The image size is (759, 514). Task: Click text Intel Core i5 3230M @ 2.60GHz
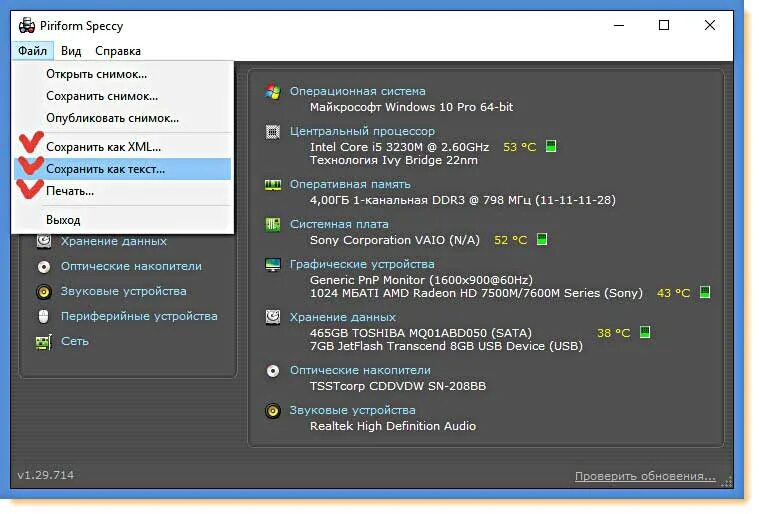(399, 147)
